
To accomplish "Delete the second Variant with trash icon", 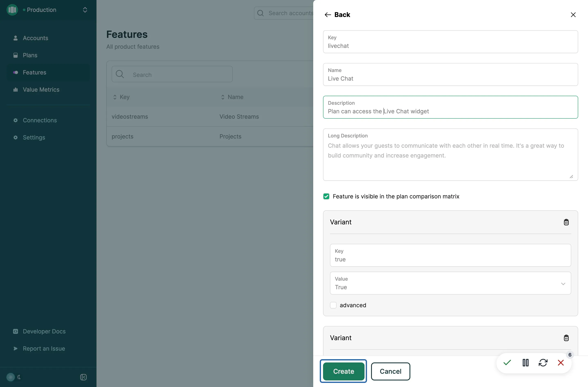I will click(566, 338).
